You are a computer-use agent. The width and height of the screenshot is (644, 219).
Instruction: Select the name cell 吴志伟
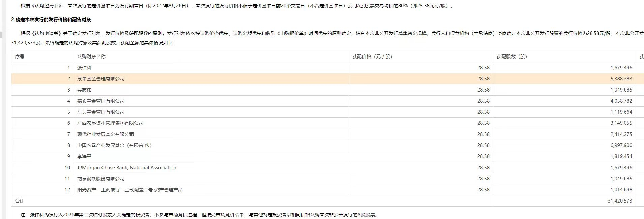211,90
